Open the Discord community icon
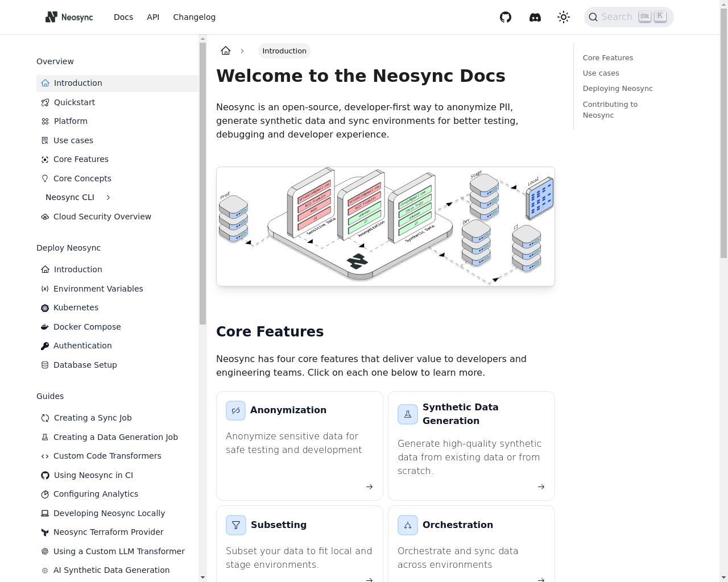728x582 pixels. pos(535,17)
